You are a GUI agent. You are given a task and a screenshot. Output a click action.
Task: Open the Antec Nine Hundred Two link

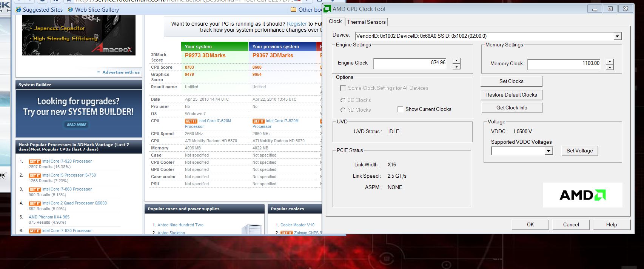[x=180, y=225]
